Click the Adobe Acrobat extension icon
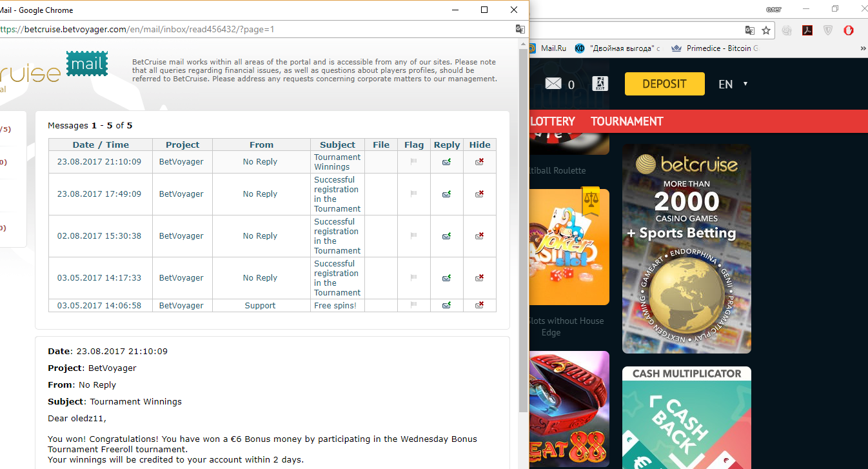Screen dimensions: 868x469 (x=807, y=30)
